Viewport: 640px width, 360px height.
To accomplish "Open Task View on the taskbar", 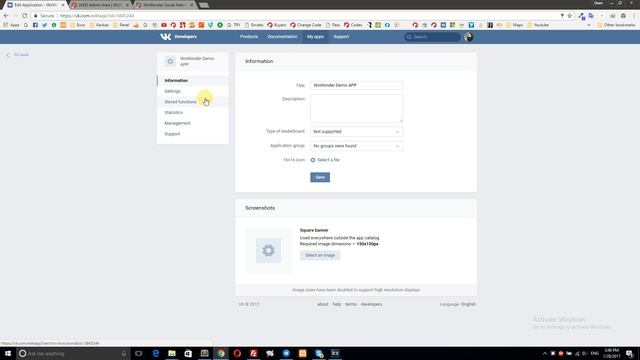I will (139, 353).
